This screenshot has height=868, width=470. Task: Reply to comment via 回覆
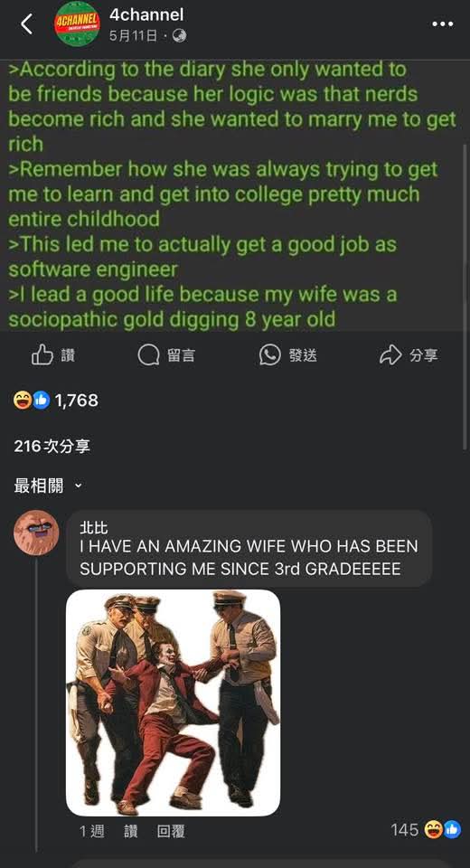pos(171,831)
